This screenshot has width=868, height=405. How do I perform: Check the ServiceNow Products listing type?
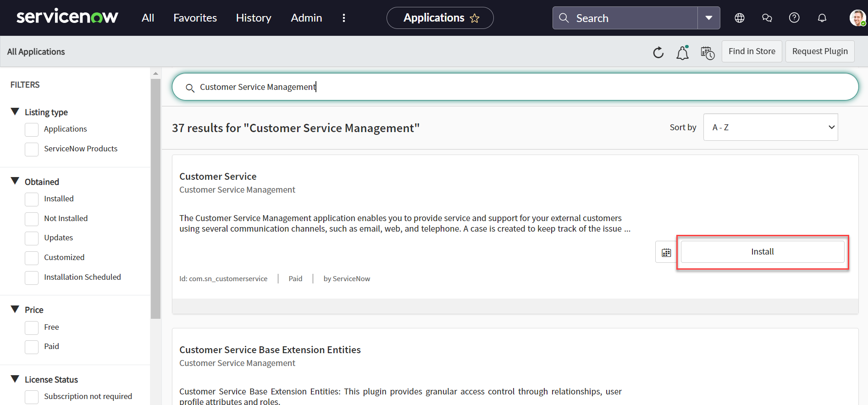(x=32, y=149)
